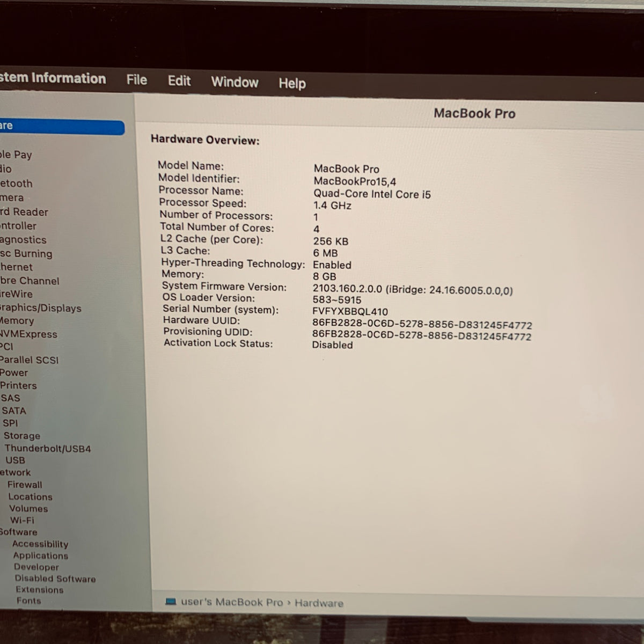
Task: Select USB in the sidebar
Action: click(x=15, y=460)
